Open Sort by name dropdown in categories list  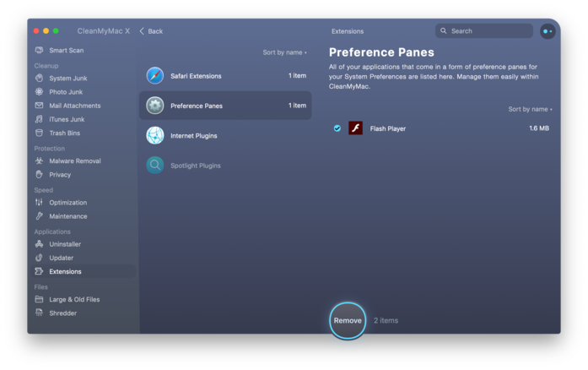[x=284, y=52]
